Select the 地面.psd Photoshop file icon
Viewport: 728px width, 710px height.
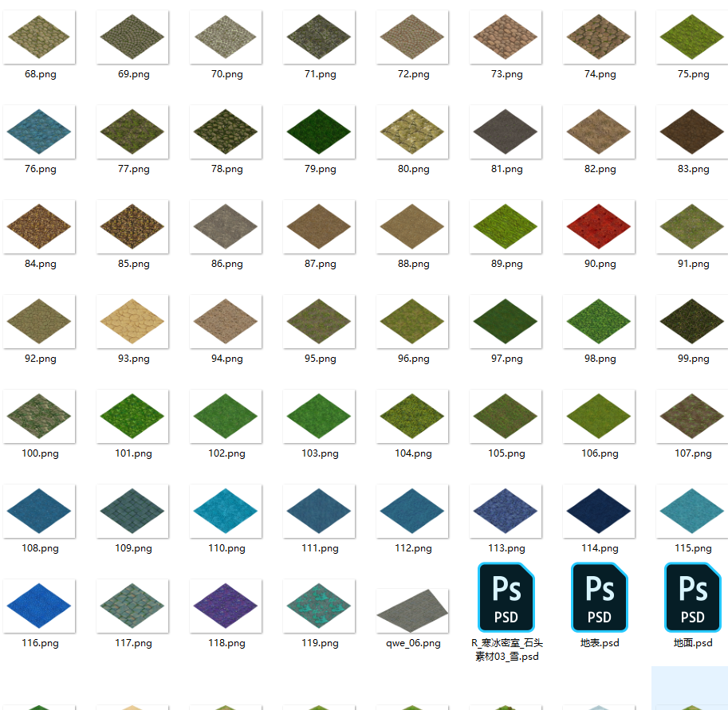(693, 597)
